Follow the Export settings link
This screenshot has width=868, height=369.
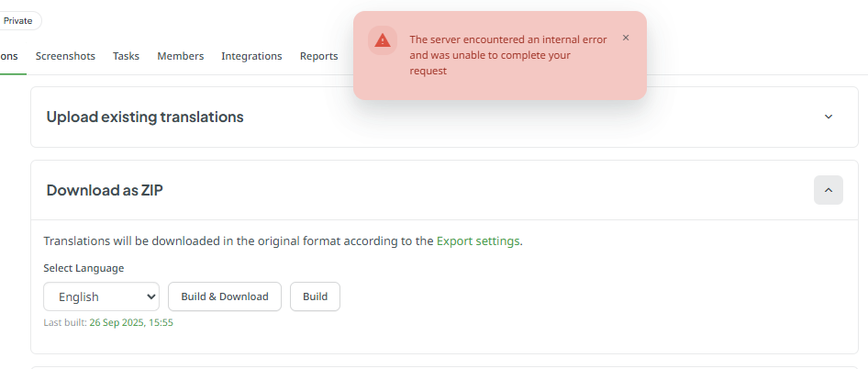coord(478,241)
